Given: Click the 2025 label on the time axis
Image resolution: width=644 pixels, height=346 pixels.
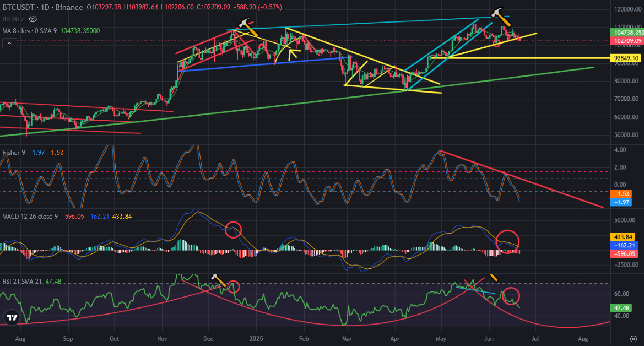Looking at the screenshot, I should [256, 339].
